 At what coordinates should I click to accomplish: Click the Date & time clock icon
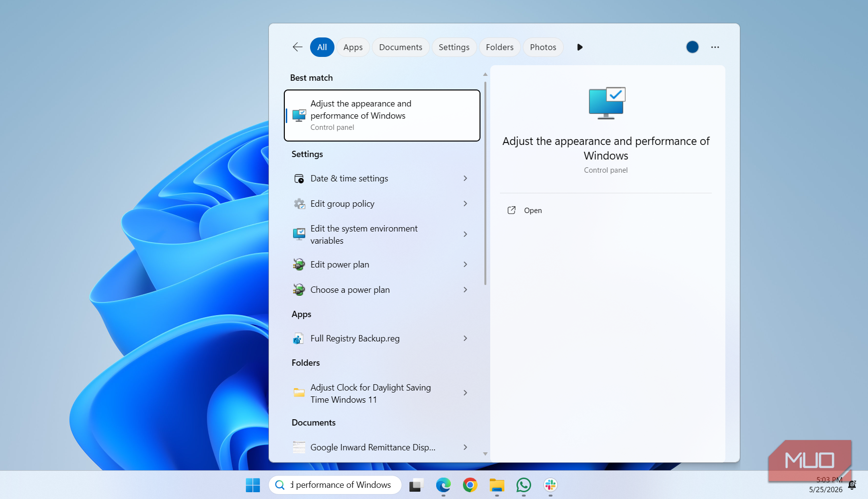[x=299, y=178]
